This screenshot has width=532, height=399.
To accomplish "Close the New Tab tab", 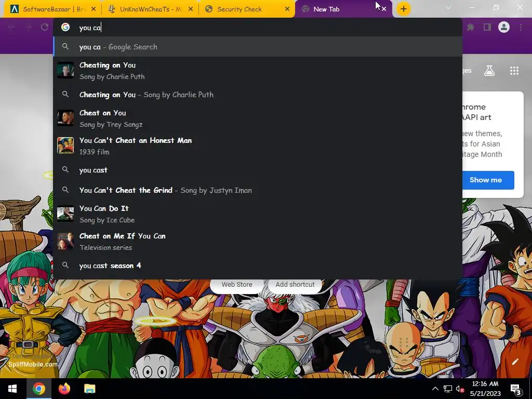I will [x=384, y=9].
